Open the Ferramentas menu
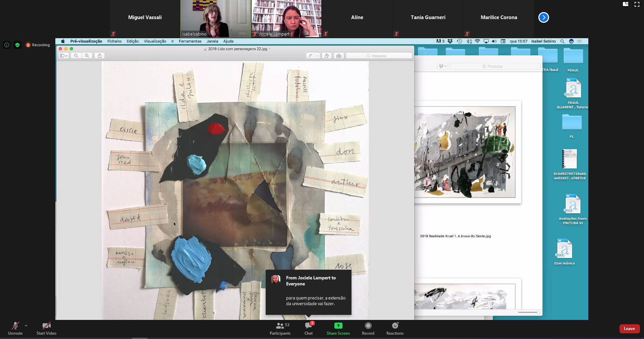The image size is (644, 339). pos(190,41)
